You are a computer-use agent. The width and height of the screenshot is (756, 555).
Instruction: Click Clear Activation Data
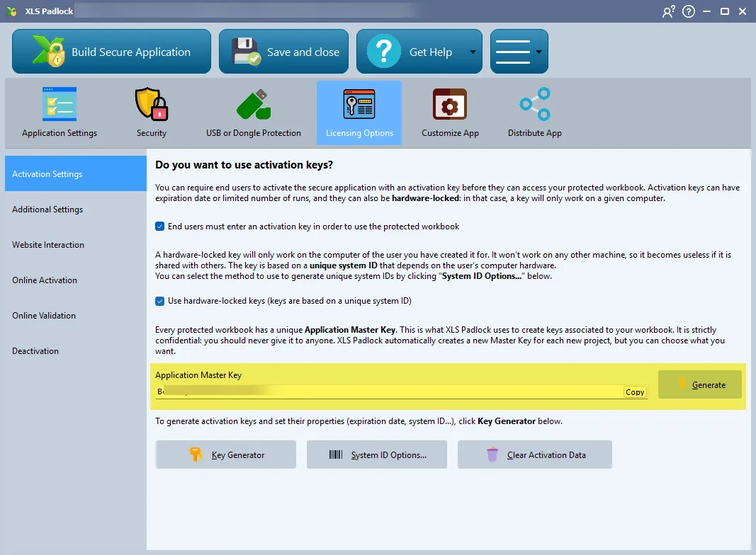[535, 454]
